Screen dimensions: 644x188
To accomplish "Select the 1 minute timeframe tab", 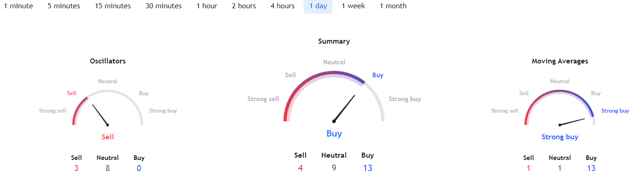I will tap(17, 6).
